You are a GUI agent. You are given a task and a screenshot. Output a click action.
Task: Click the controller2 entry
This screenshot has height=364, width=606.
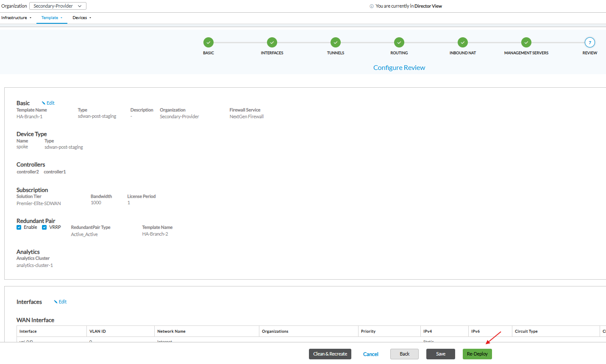click(x=28, y=172)
